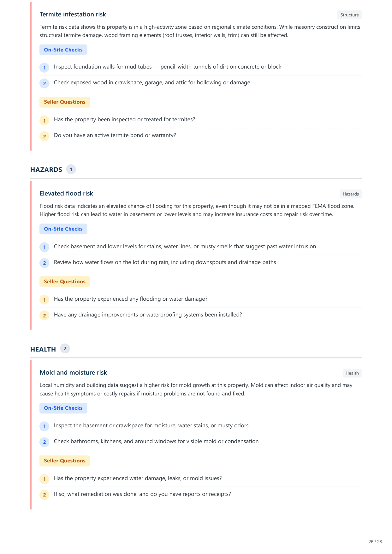Click the HAZARDS section count badge
392x554 pixels.
71,169
